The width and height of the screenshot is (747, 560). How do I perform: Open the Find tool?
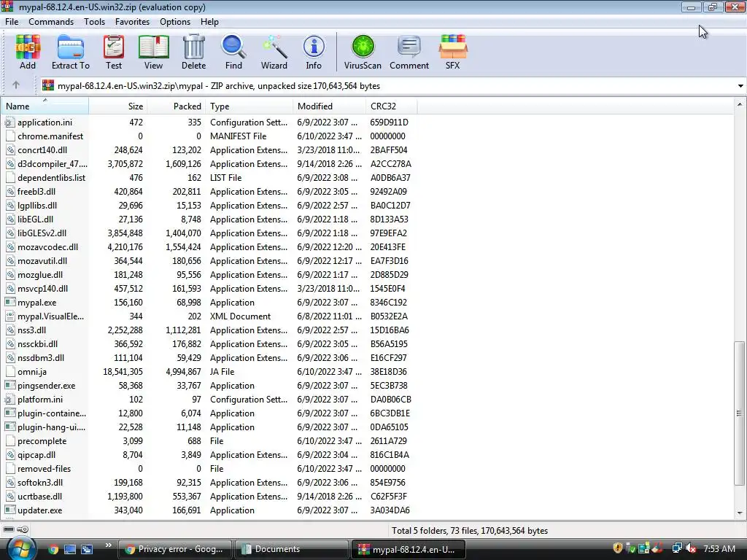[x=233, y=52]
